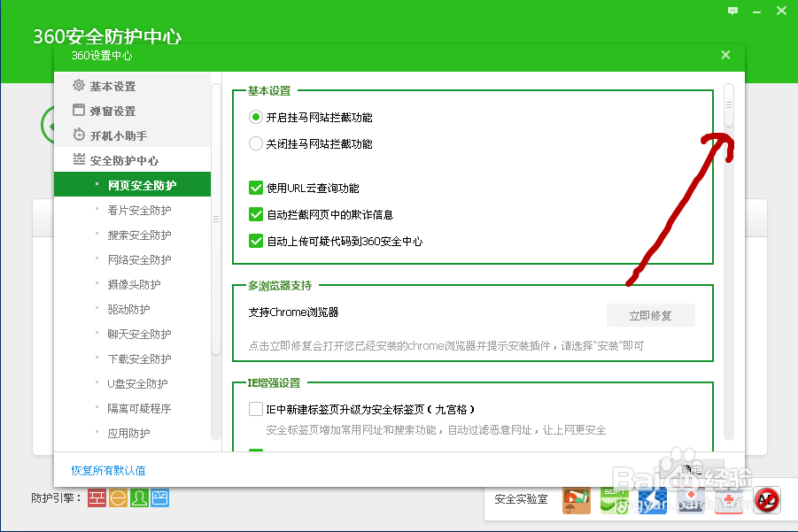Select 隔离可疑程序 in the sidebar
Screen dimensions: 798x532
point(139,408)
